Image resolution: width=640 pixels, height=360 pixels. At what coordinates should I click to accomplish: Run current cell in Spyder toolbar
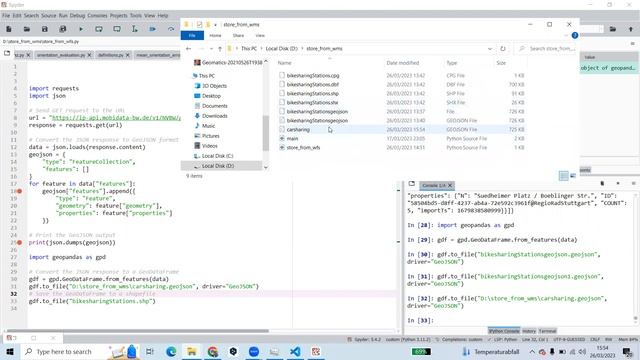[x=99, y=29]
